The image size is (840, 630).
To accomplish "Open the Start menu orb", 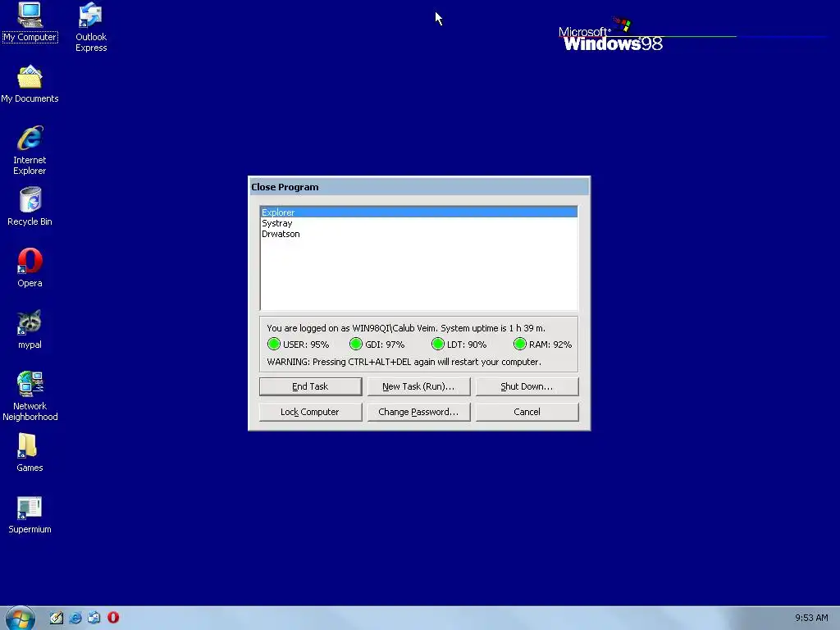I will pyautogui.click(x=21, y=619).
